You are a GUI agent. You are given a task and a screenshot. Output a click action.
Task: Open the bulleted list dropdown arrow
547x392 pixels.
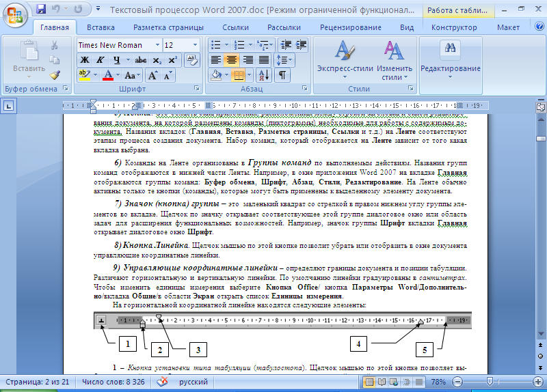[226, 44]
